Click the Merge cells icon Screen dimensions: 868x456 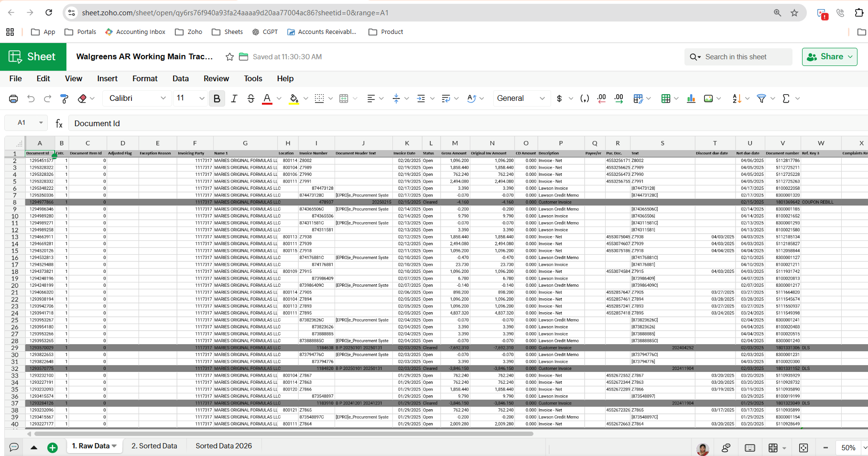tap(344, 98)
